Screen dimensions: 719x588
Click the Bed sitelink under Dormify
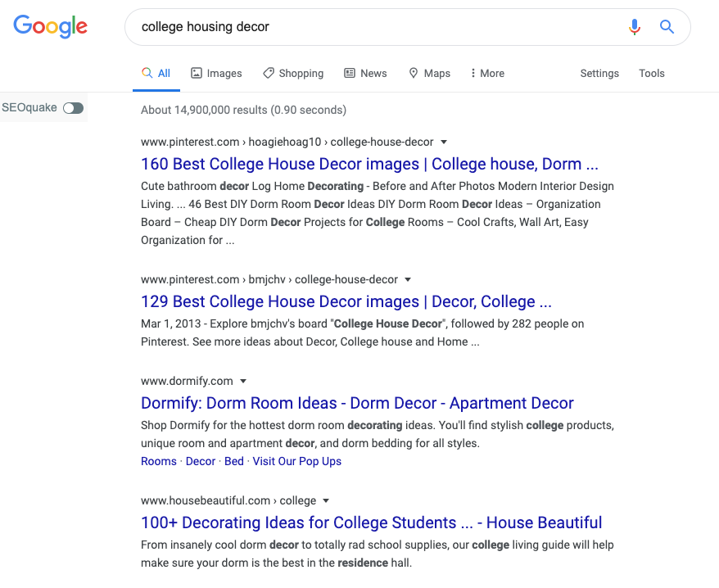(234, 461)
